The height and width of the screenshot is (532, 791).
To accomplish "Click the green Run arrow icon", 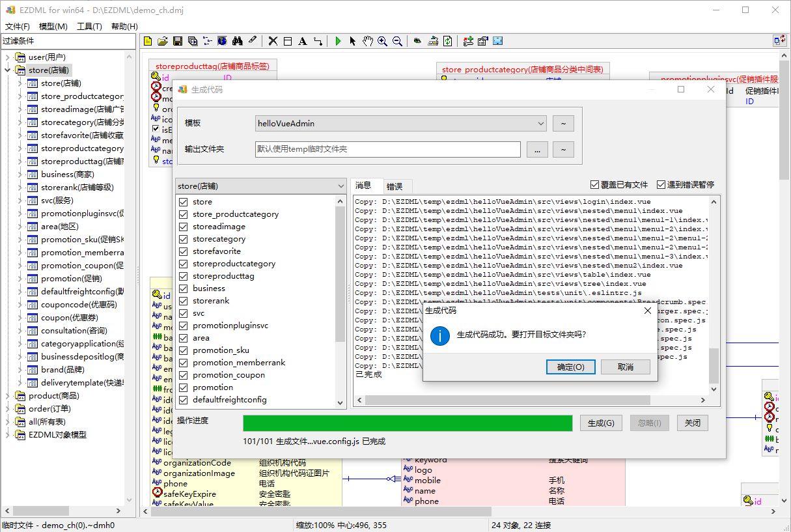I will (339, 40).
